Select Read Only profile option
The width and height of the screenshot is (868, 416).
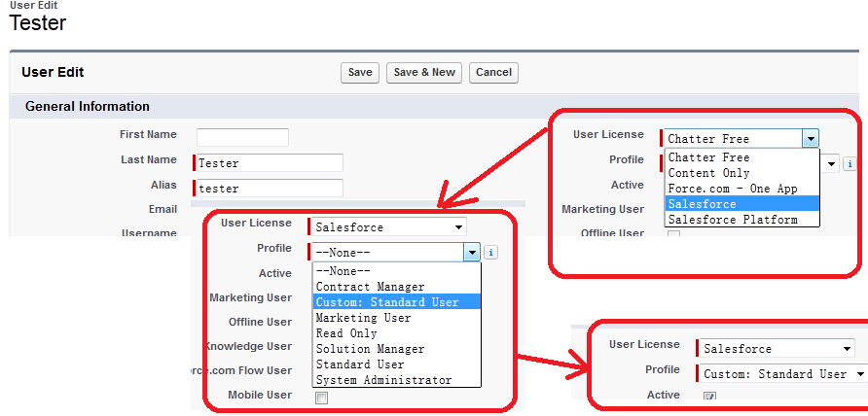point(397,333)
